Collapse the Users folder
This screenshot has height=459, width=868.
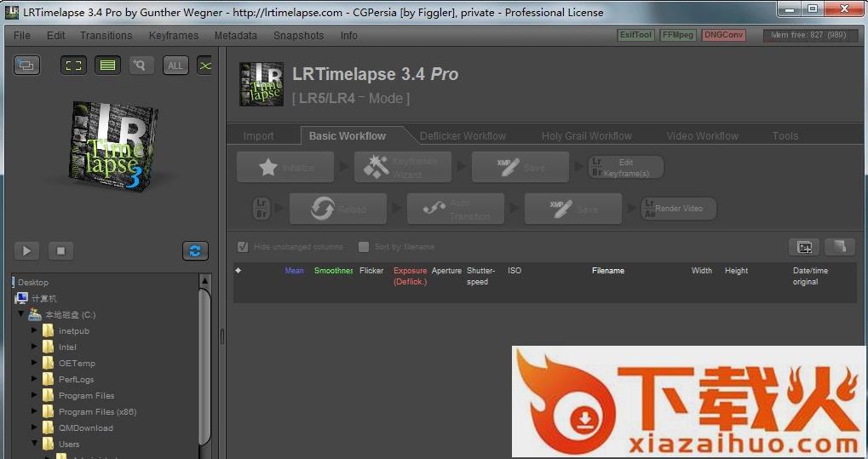click(34, 443)
